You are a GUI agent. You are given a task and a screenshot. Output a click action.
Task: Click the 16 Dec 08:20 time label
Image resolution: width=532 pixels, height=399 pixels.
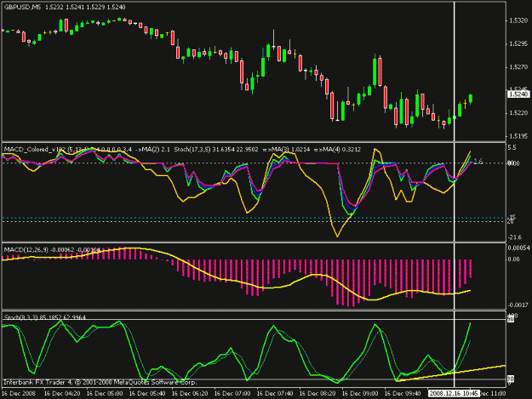coord(317,394)
